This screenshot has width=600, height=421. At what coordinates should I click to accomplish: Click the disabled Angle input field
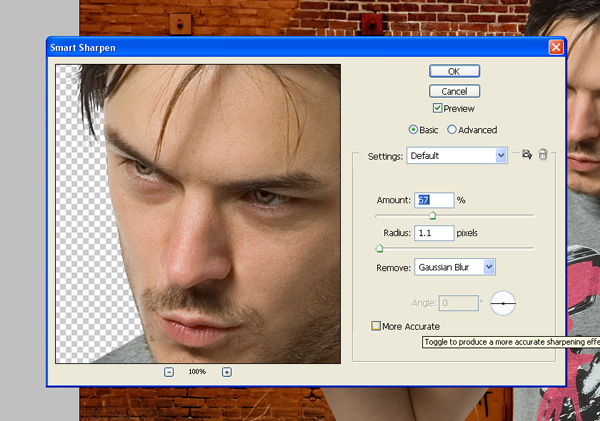click(x=458, y=303)
